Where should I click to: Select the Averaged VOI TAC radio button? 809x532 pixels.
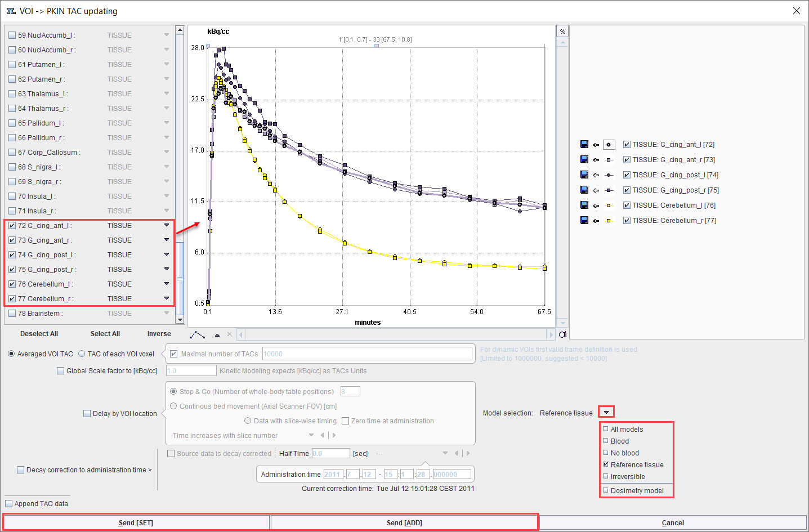[x=11, y=354]
